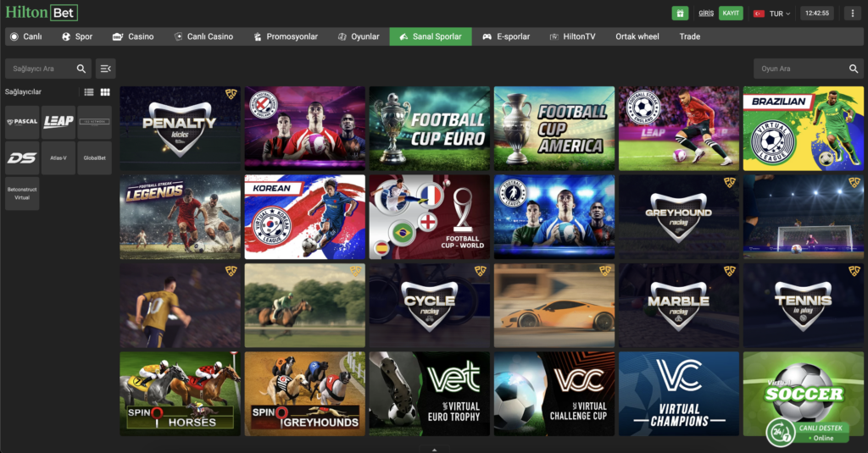This screenshot has width=868, height=453.
Task: Click the 12:42:55 clock selector
Action: pyautogui.click(x=816, y=14)
